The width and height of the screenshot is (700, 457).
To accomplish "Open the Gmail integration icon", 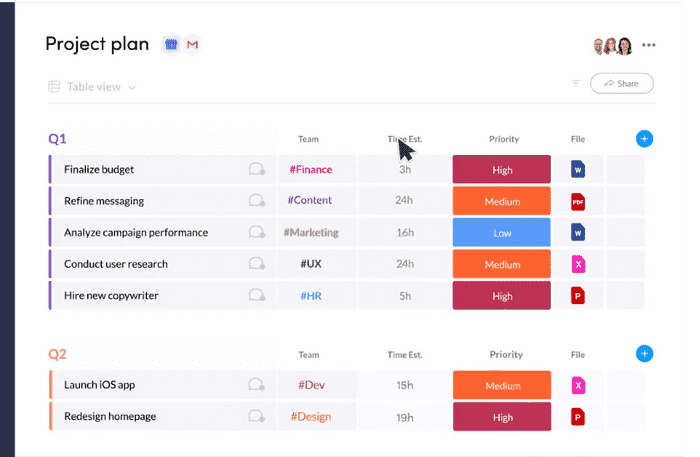I will 193,45.
